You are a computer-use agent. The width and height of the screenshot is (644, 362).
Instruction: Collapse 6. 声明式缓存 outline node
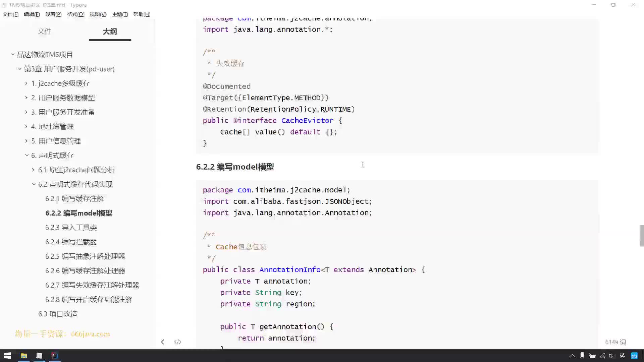(x=26, y=155)
